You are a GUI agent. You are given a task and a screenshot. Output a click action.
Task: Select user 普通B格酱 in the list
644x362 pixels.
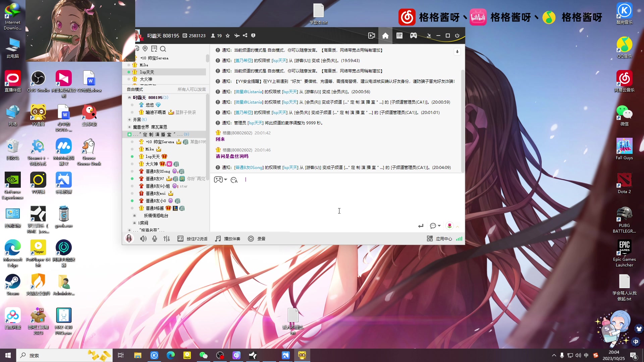point(155,208)
